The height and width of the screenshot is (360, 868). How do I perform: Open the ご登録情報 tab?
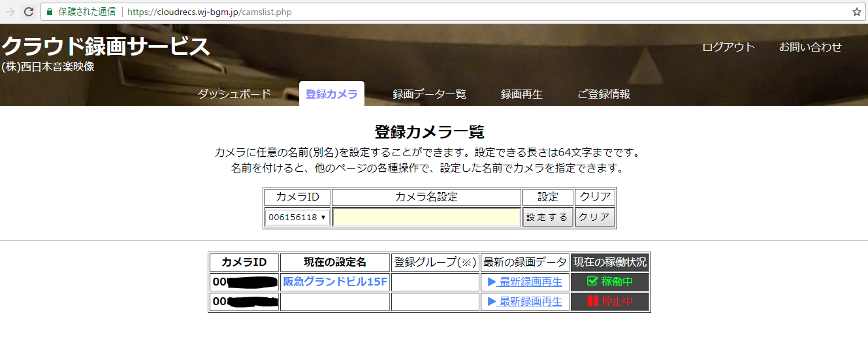[603, 94]
